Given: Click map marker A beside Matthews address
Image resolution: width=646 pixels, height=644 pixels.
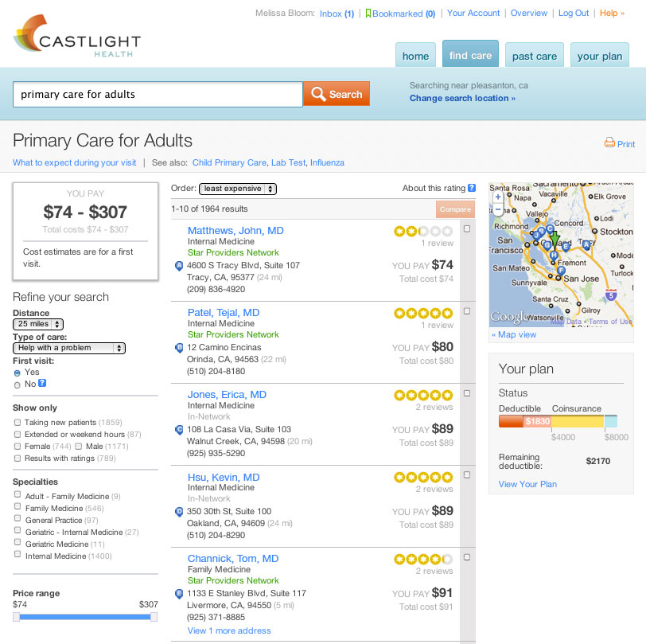Looking at the screenshot, I should coord(179,265).
